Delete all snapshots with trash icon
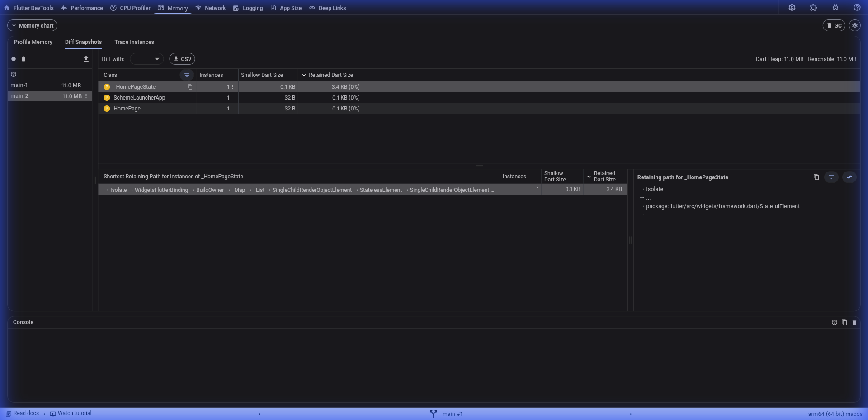868x420 pixels. [x=24, y=59]
